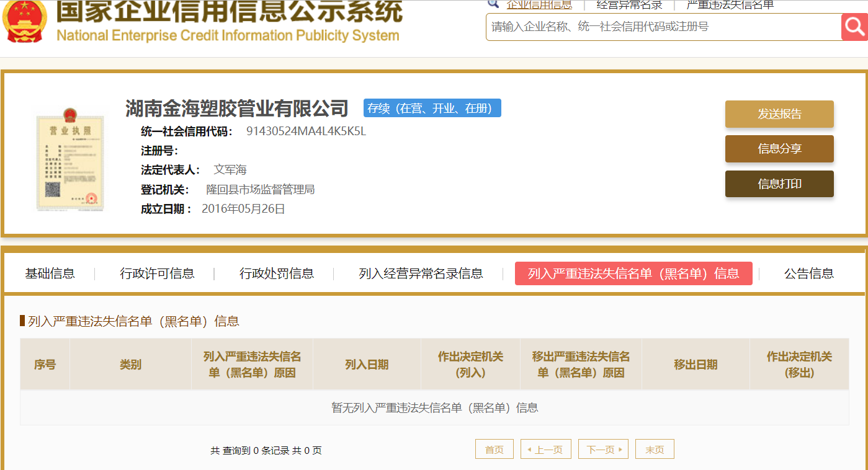Click the company search input field

pyautogui.click(x=663, y=27)
